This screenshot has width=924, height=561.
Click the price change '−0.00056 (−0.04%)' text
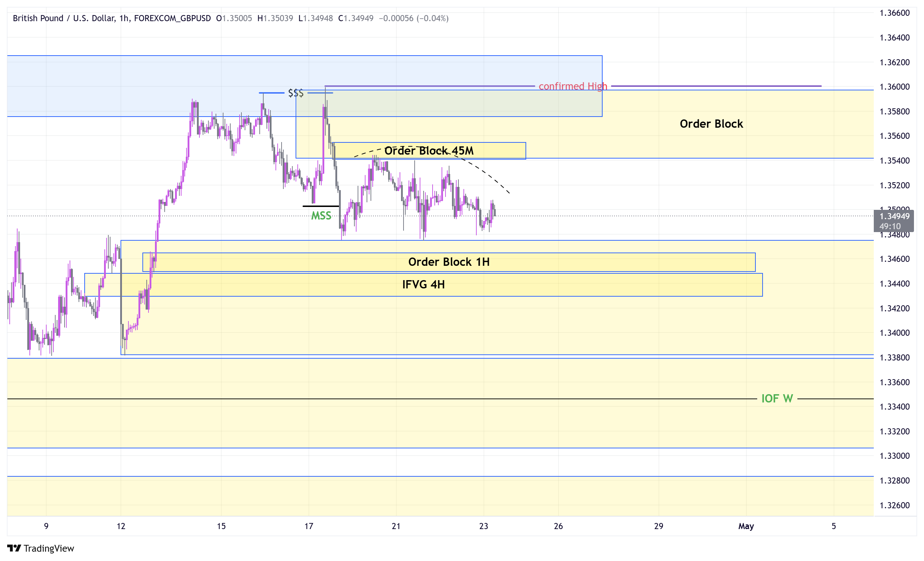[x=414, y=18]
